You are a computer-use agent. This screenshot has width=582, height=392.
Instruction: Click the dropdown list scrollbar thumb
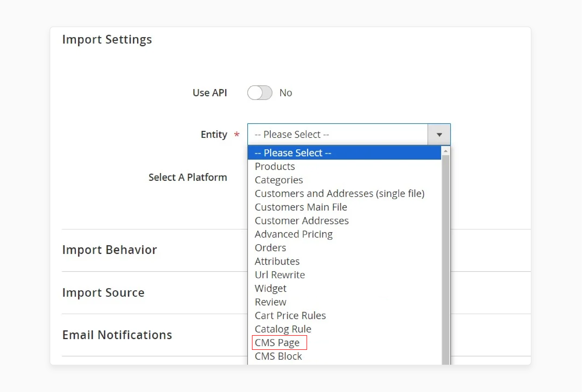point(445,260)
